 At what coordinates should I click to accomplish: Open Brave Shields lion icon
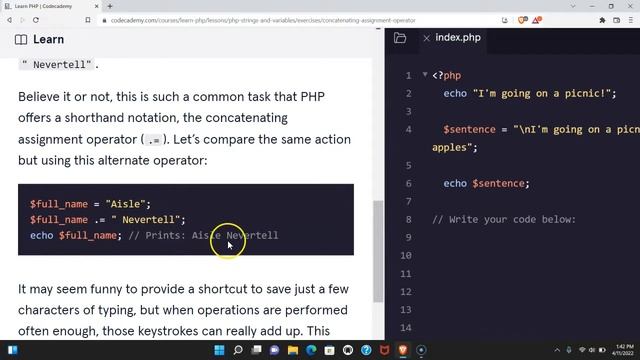pos(522,20)
